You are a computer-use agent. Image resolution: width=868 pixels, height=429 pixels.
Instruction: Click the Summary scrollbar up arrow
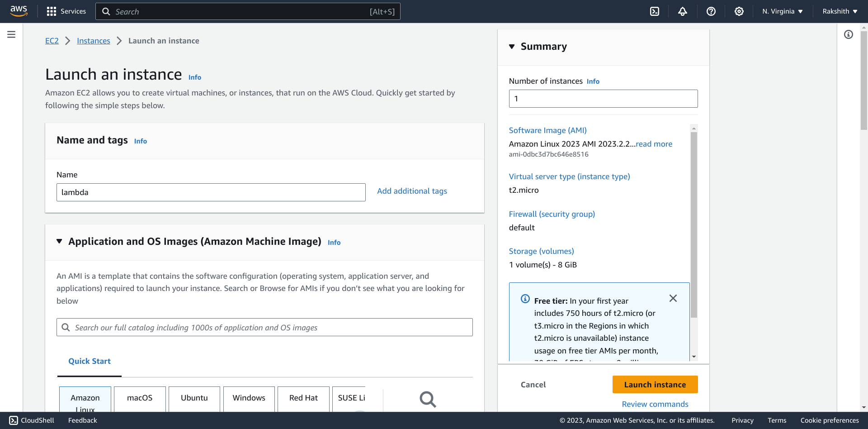[x=694, y=129]
